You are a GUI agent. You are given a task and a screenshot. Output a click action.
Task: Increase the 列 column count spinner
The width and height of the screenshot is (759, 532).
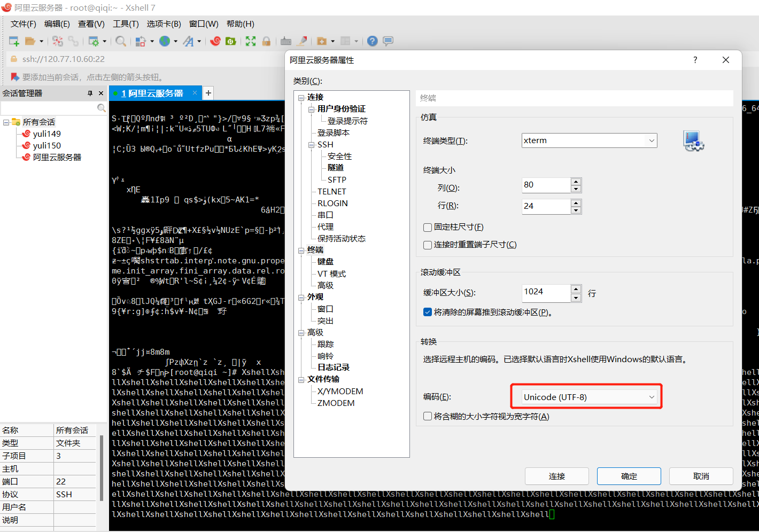(x=576, y=182)
